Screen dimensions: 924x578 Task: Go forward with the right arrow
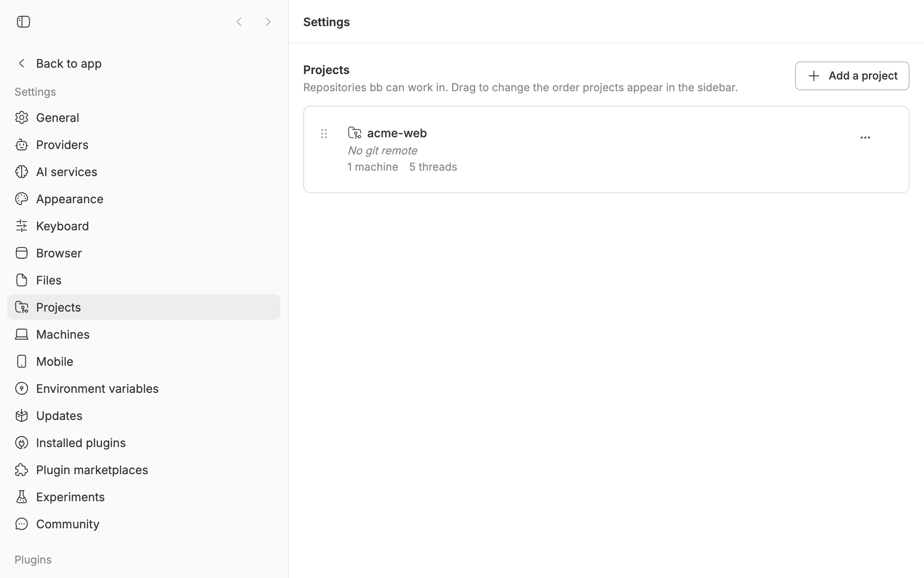(x=268, y=22)
